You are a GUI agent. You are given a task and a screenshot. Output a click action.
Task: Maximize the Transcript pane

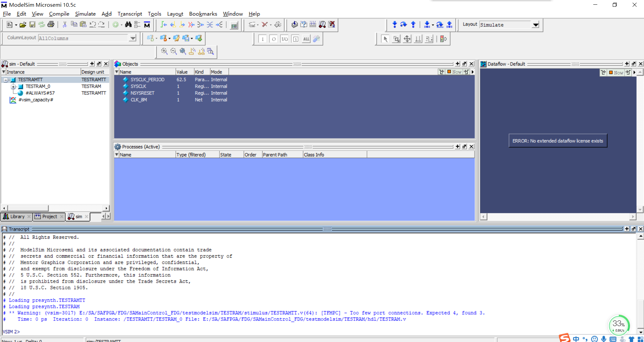pos(627,229)
